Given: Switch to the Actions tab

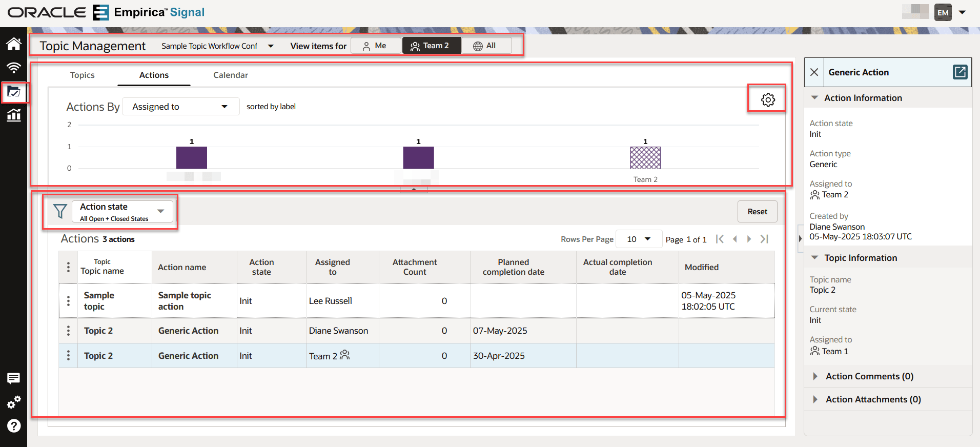Looking at the screenshot, I should 154,75.
